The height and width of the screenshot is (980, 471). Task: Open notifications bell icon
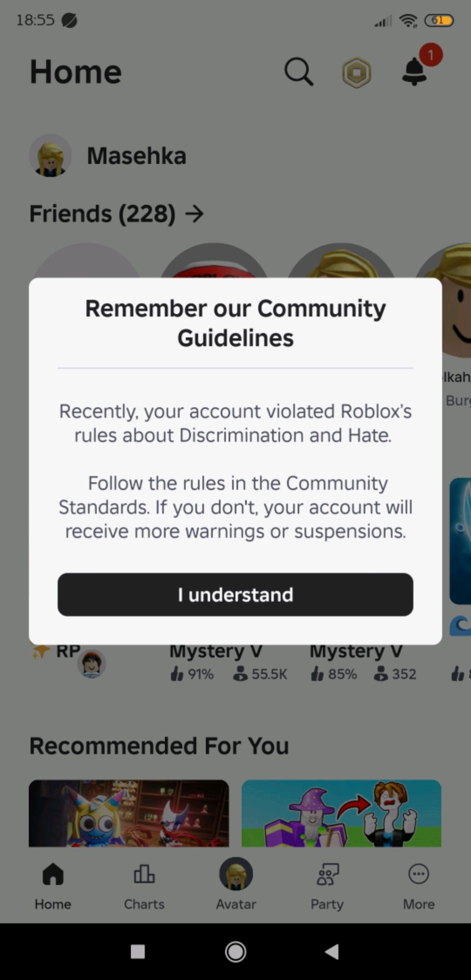[415, 71]
